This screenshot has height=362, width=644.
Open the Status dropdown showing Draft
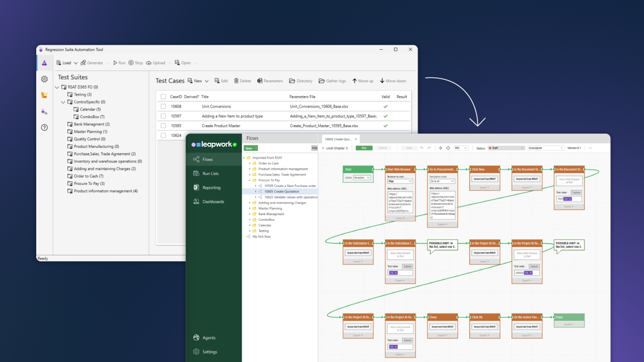506,148
